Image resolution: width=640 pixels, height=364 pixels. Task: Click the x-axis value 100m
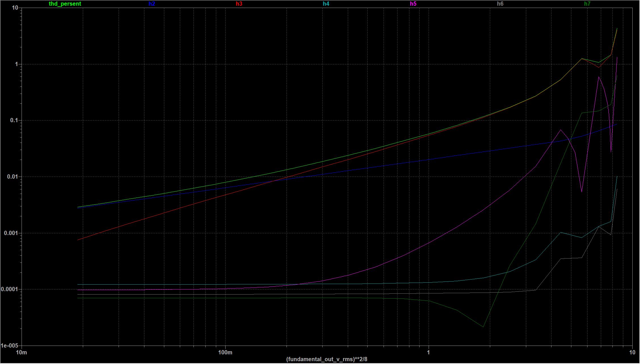225,352
